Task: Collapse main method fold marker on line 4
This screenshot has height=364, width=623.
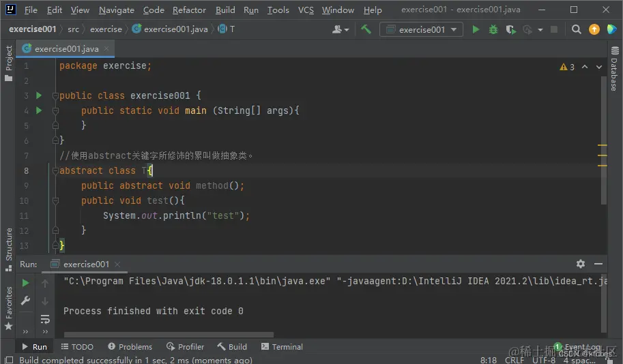Action: [55, 110]
